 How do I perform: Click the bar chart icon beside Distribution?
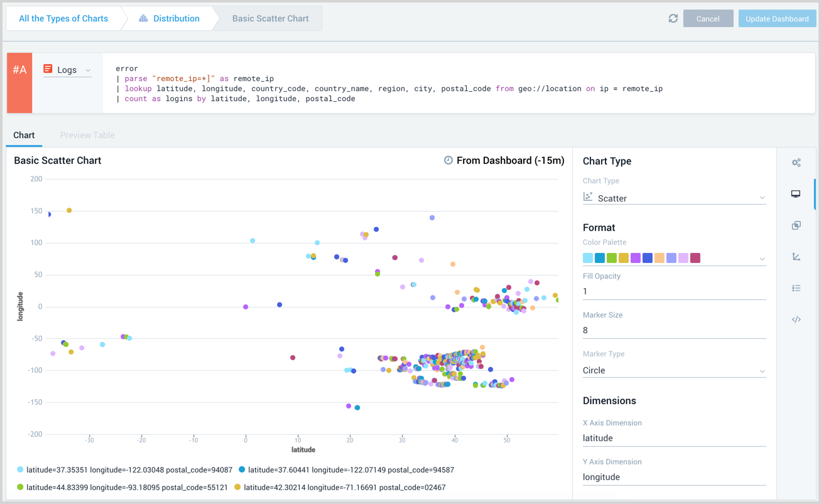(143, 19)
